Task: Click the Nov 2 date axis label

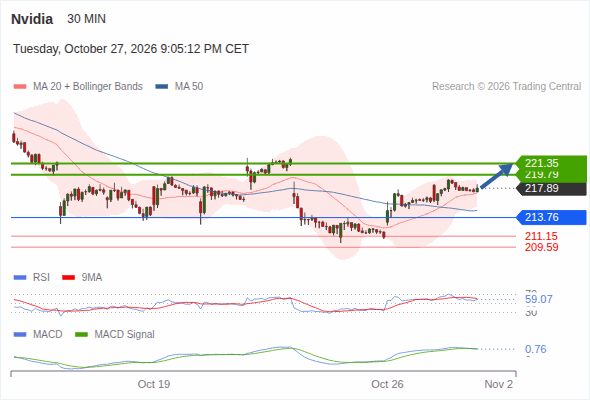Action: click(x=499, y=384)
